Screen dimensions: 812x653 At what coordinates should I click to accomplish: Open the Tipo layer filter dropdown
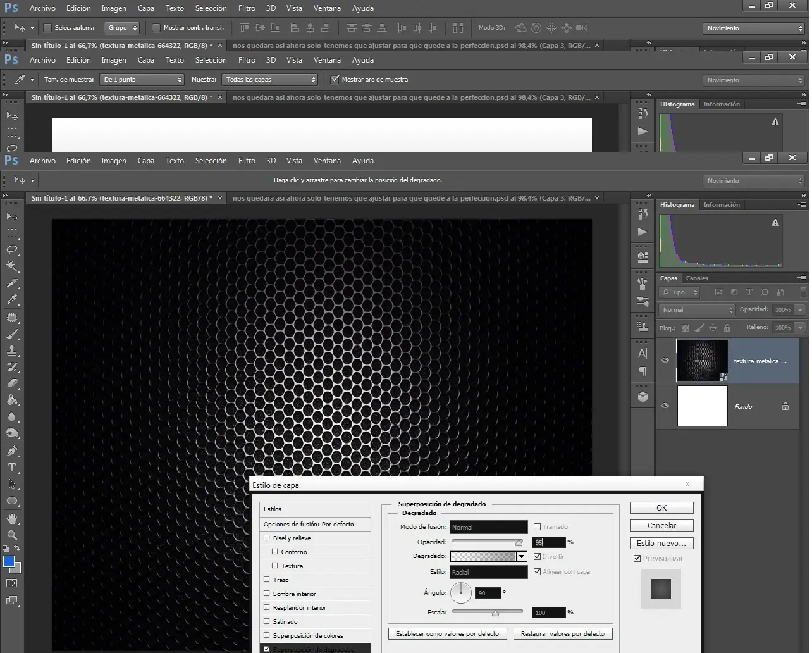point(679,292)
